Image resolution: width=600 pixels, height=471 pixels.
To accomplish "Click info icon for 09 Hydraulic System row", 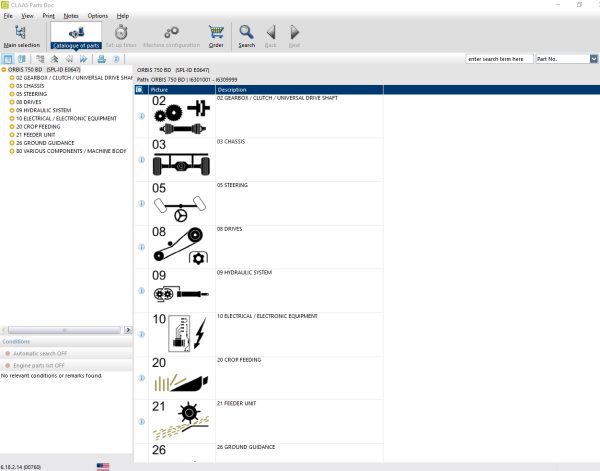I will 142,290.
